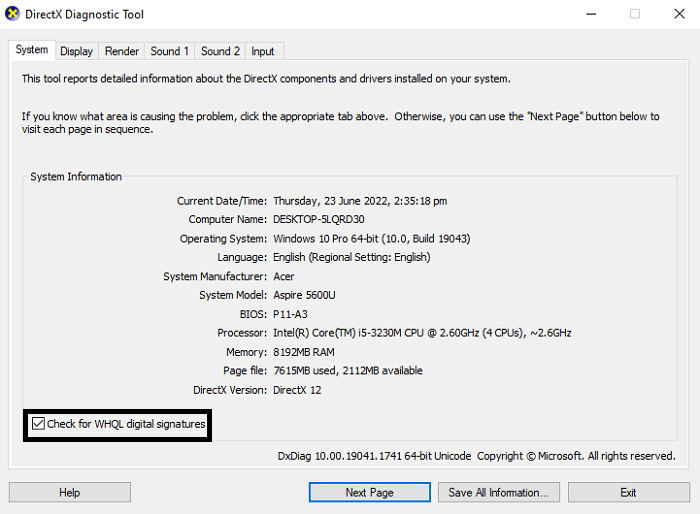The width and height of the screenshot is (700, 514).
Task: Click the English (Regional Setting: English) value
Action: point(352,257)
